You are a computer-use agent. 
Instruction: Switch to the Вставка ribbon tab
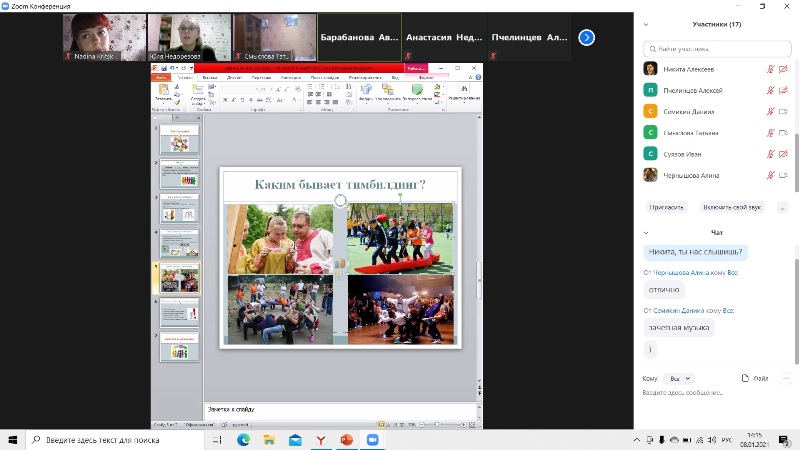click(210, 77)
